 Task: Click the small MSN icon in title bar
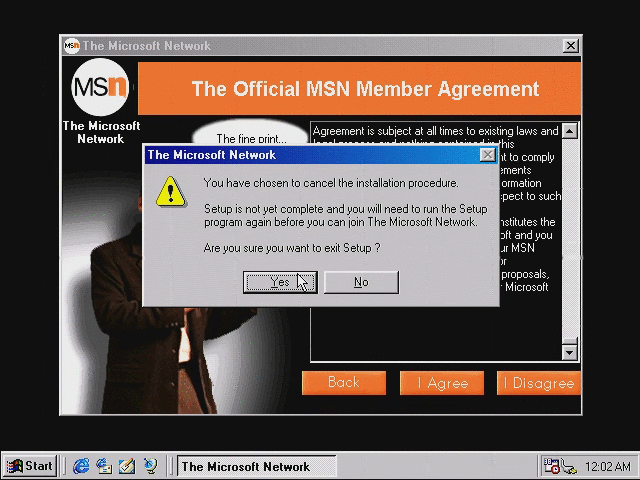click(72, 45)
